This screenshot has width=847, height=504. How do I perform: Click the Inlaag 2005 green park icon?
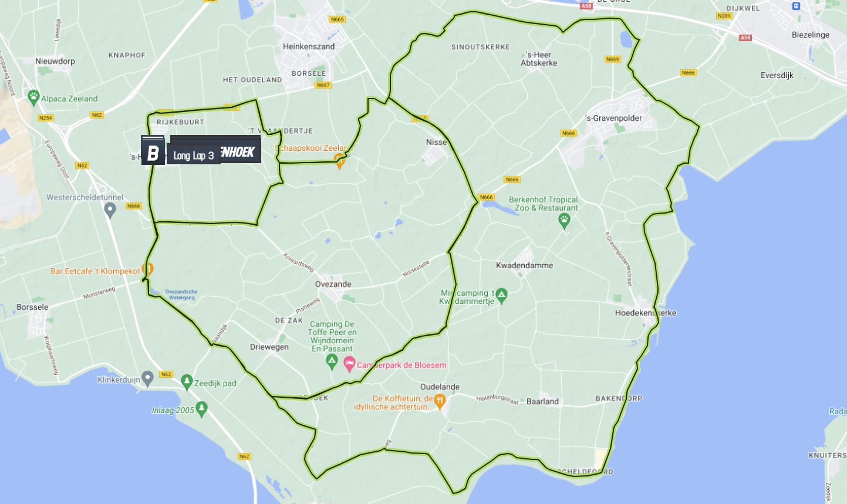[x=202, y=408]
